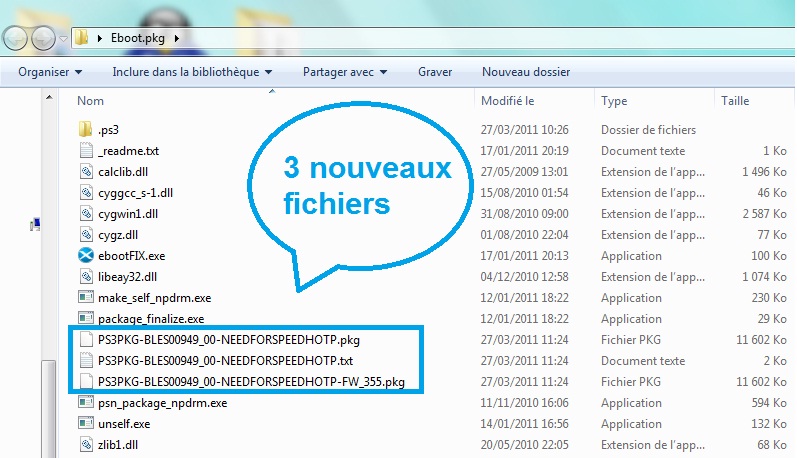797x458 pixels.
Task: Click Dossier de fichiers type of .ps3
Action: pos(648,130)
